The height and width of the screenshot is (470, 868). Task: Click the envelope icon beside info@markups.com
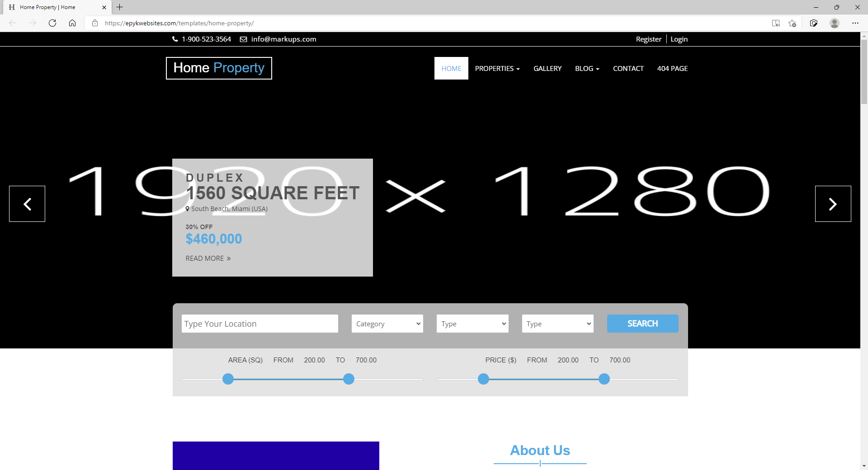pyautogui.click(x=243, y=39)
